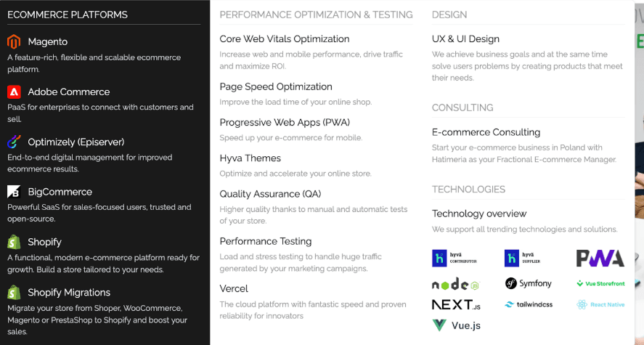Click the PWA logo
The width and height of the screenshot is (644, 345).
pos(600,258)
